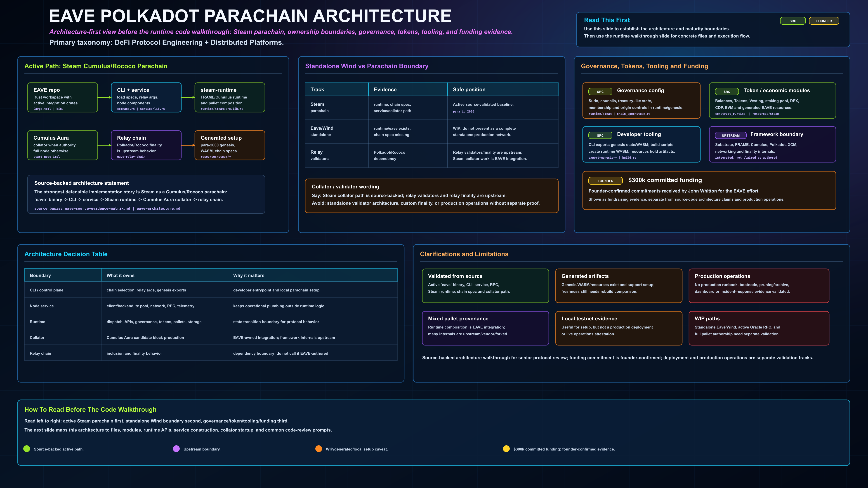Screen dimensions: 868x488
Task: Click SRC badge beside Developer tooling
Action: [x=600, y=135]
